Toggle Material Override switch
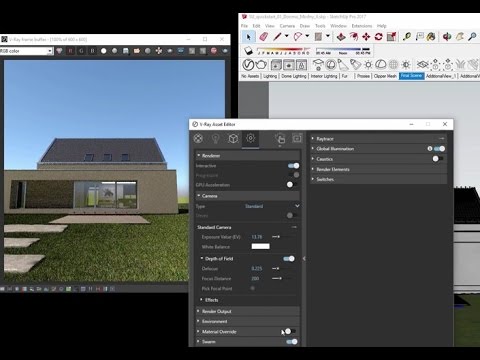This screenshot has width=480, height=360. point(290,331)
